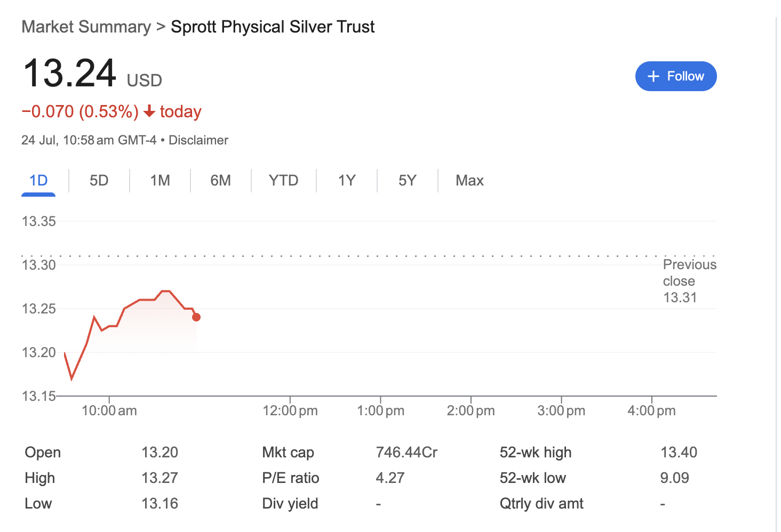
Task: Follow Sprott Physical Silver Trust
Action: [x=676, y=76]
